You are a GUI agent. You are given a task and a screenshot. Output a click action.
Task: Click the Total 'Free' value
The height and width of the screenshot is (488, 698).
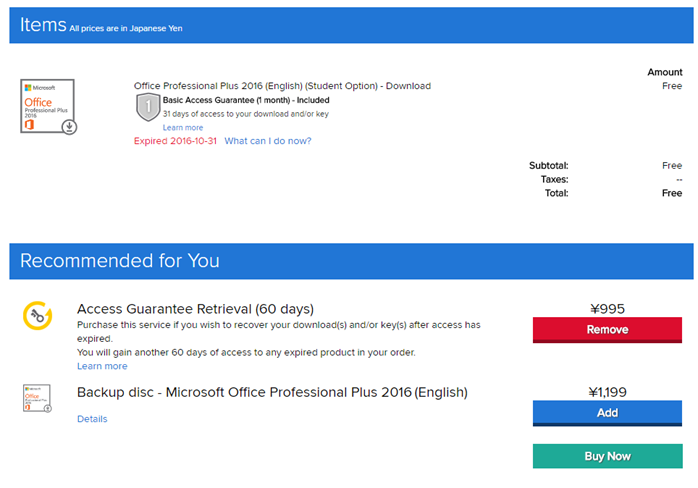point(672,193)
